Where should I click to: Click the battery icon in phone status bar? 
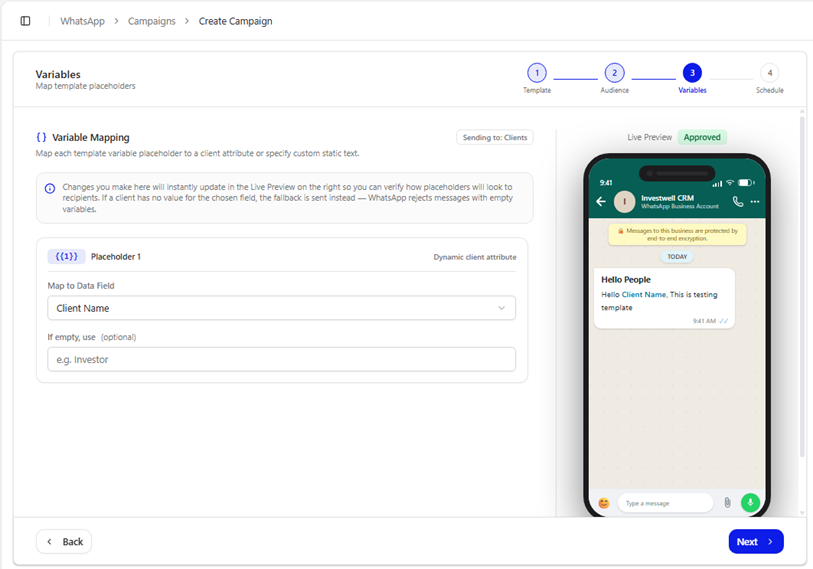click(747, 183)
